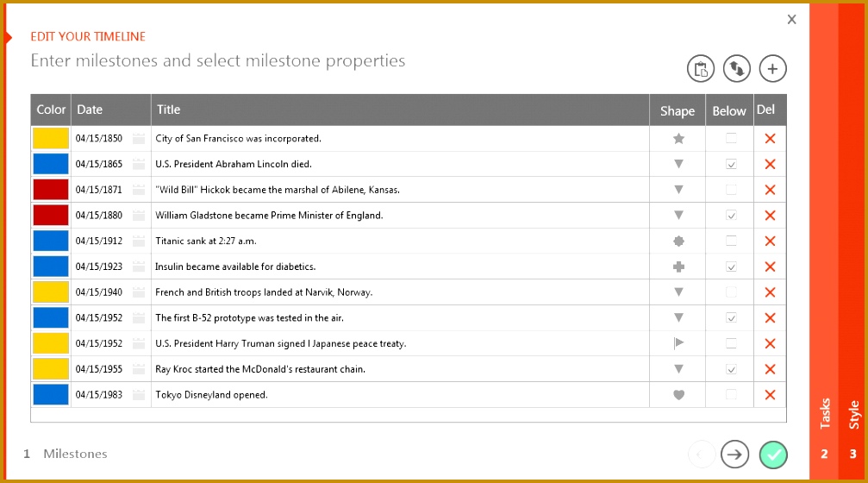Viewport: 868px width, 483px height.
Task: Open heart shape selector for Tokyo Disneyland
Action: coord(678,395)
